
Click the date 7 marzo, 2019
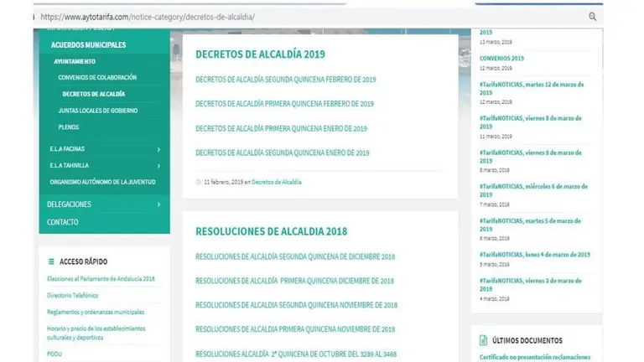(495, 204)
